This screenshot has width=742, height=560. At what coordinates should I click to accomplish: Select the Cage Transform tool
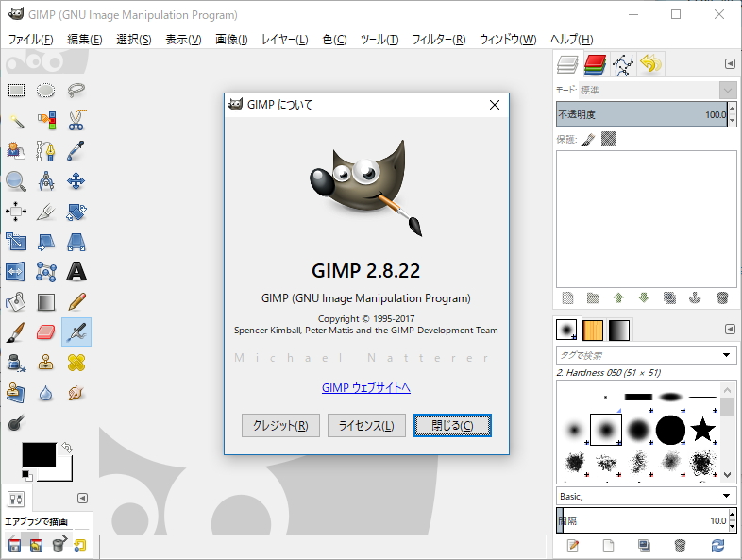pyautogui.click(x=46, y=272)
